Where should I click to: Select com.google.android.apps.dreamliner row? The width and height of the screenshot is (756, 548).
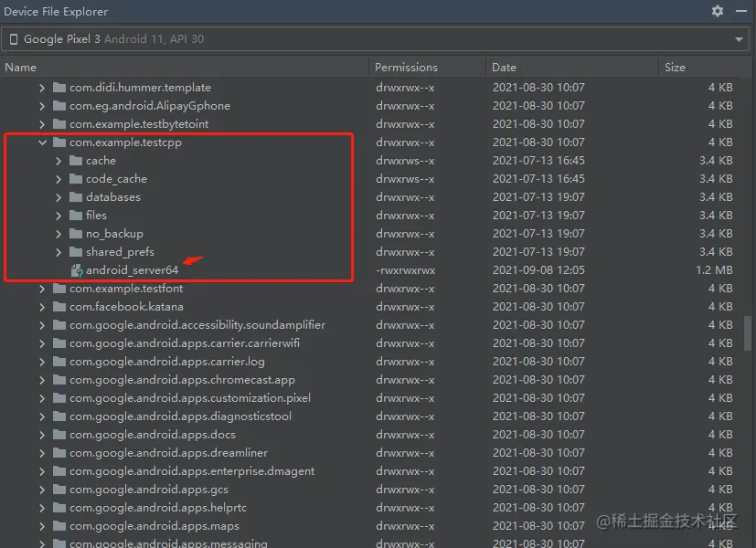click(376, 453)
